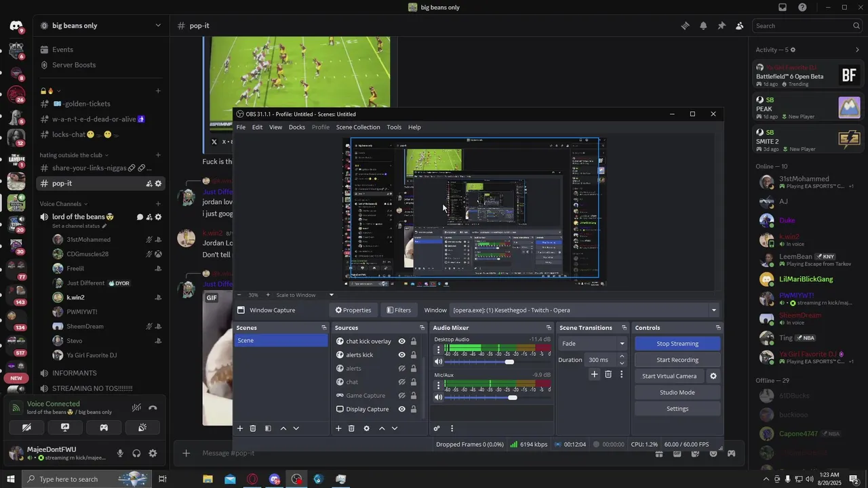The height and width of the screenshot is (488, 868).
Task: Collapse Voice Channels category in Discord
Action: [x=64, y=204]
